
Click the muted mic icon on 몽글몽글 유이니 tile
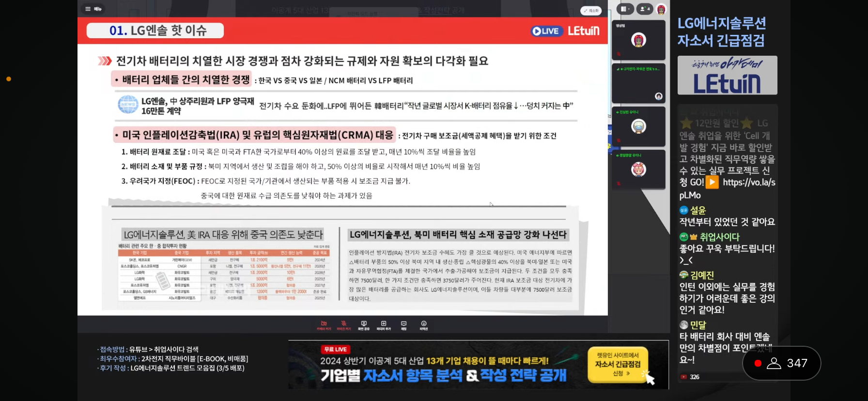[619, 183]
